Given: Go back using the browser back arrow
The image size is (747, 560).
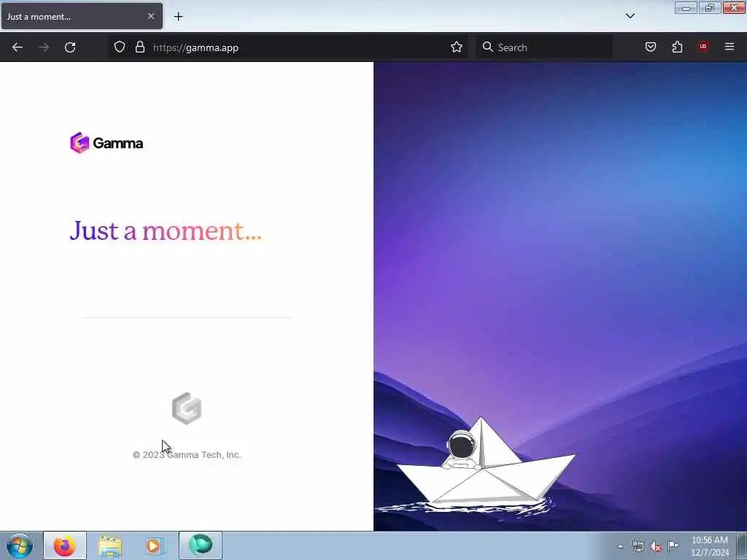Looking at the screenshot, I should pos(18,47).
